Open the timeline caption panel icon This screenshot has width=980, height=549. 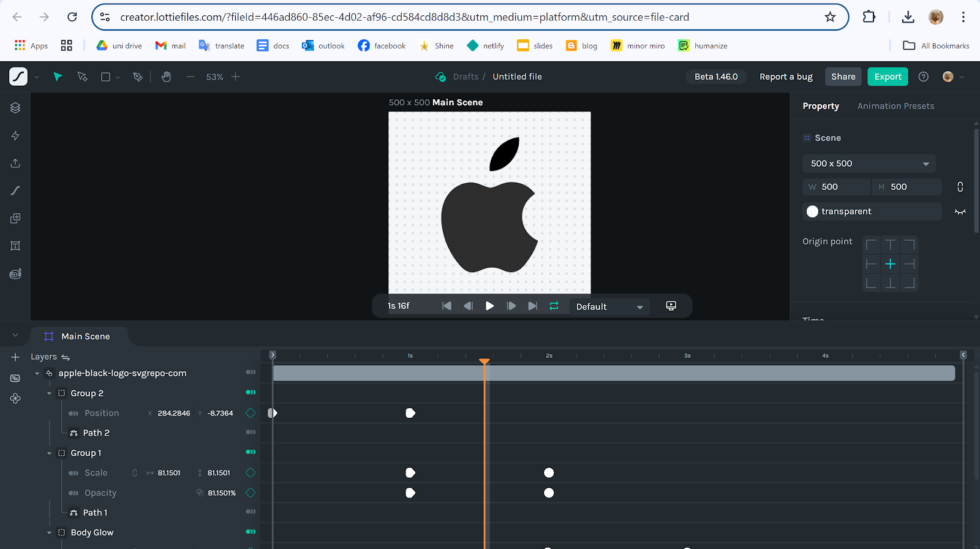click(x=15, y=378)
